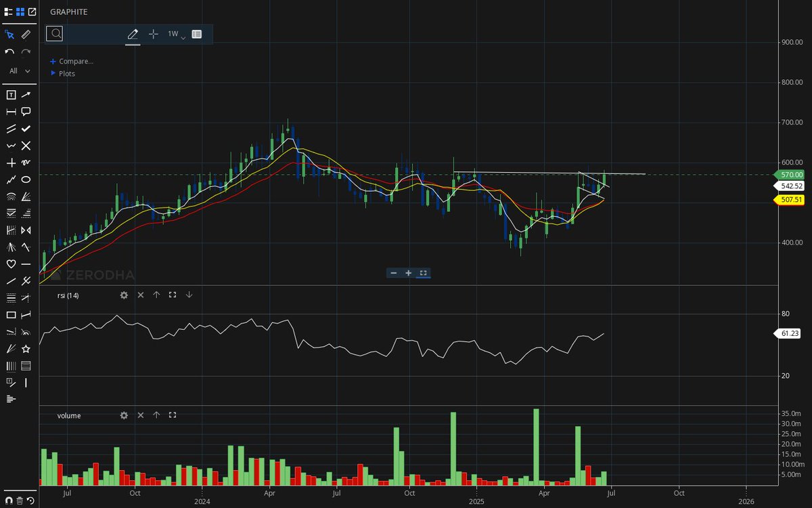
Task: Maximize the volume panel
Action: [173, 415]
